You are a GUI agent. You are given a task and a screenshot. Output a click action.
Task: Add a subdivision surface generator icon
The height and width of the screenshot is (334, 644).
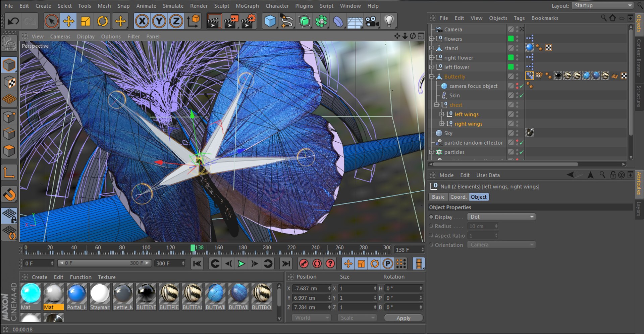coord(304,21)
